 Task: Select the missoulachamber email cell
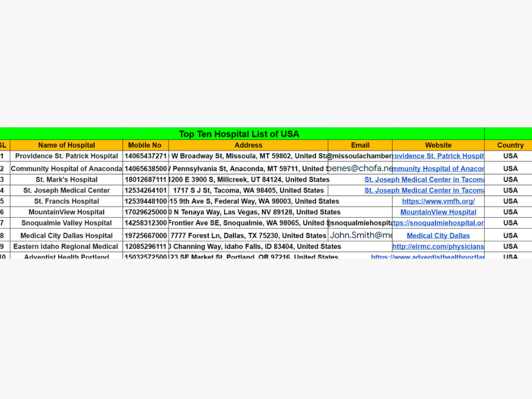point(360,156)
